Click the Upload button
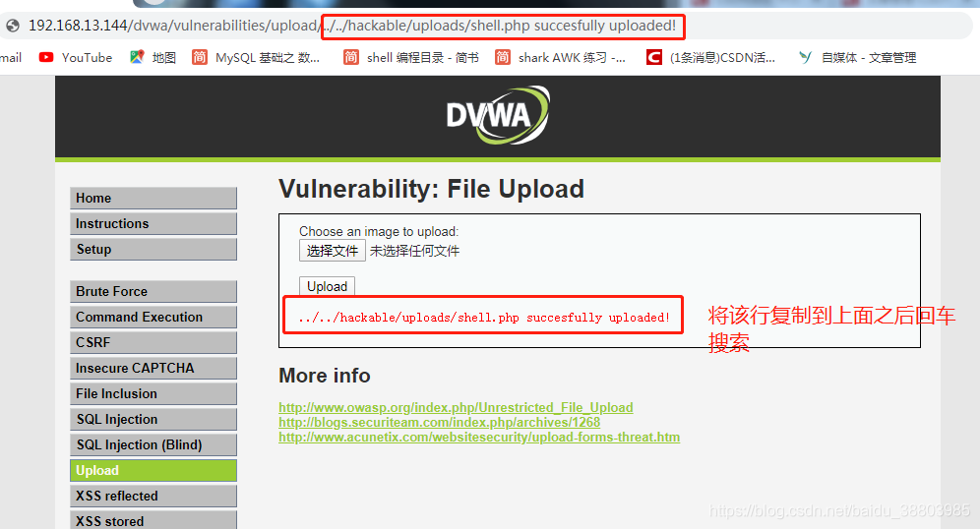This screenshot has width=980, height=529. pyautogui.click(x=327, y=286)
